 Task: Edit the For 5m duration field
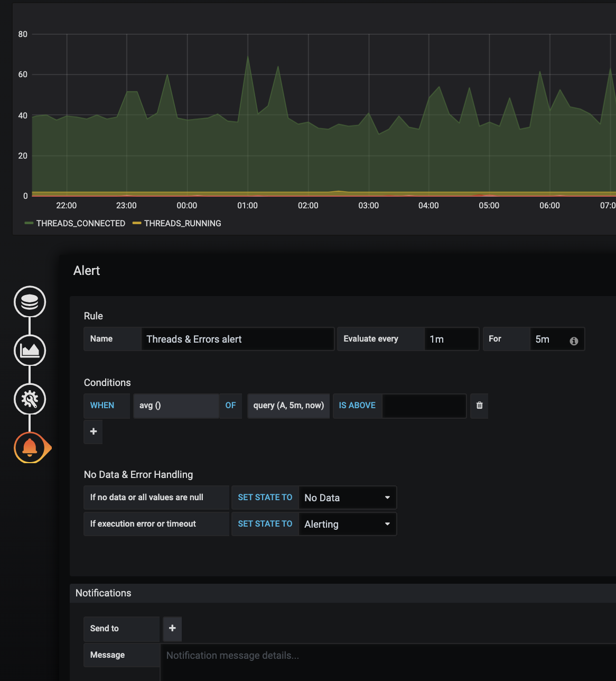tap(557, 339)
